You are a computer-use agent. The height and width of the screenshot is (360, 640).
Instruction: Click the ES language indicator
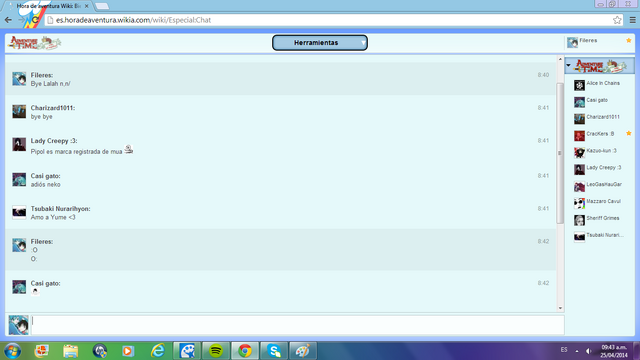point(564,350)
